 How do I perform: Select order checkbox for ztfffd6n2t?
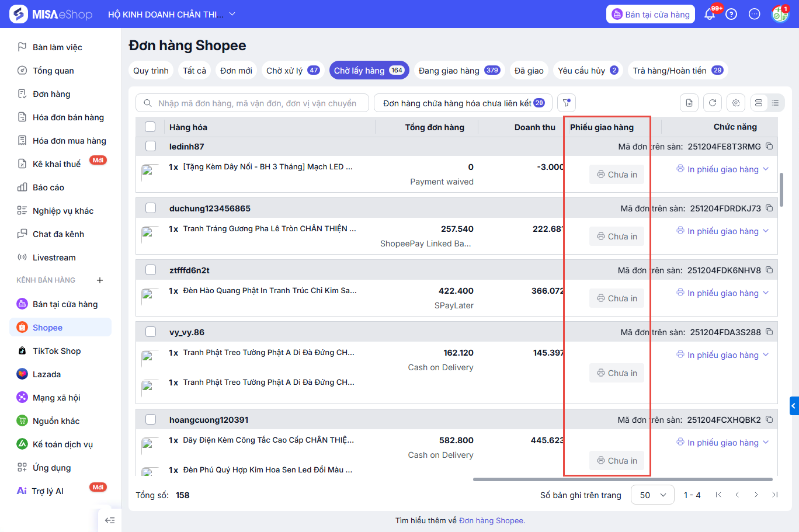pos(150,270)
